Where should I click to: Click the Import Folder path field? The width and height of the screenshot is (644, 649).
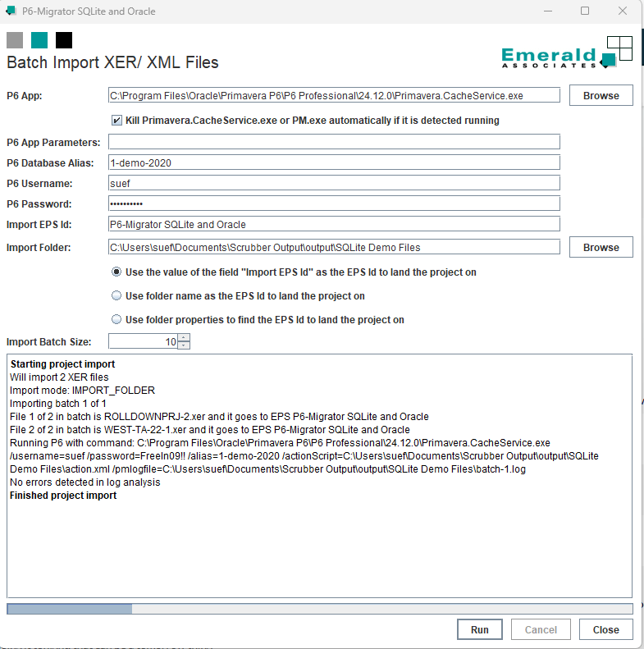pyautogui.click(x=334, y=247)
